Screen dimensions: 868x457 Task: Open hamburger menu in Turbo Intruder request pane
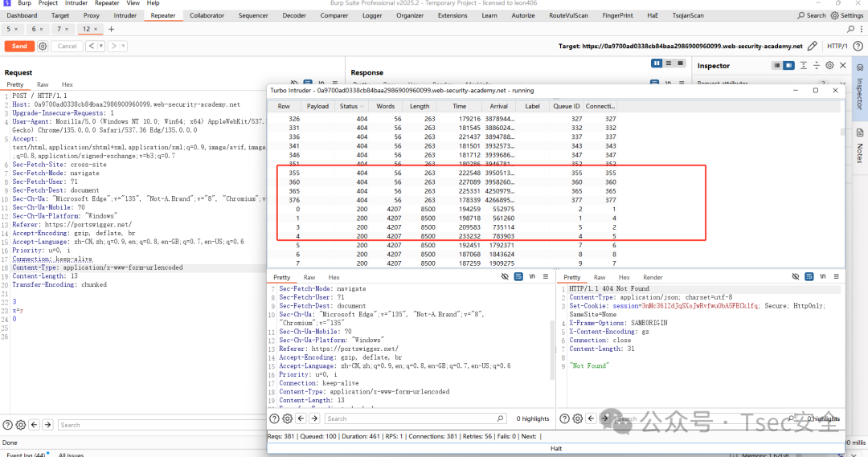pos(546,276)
